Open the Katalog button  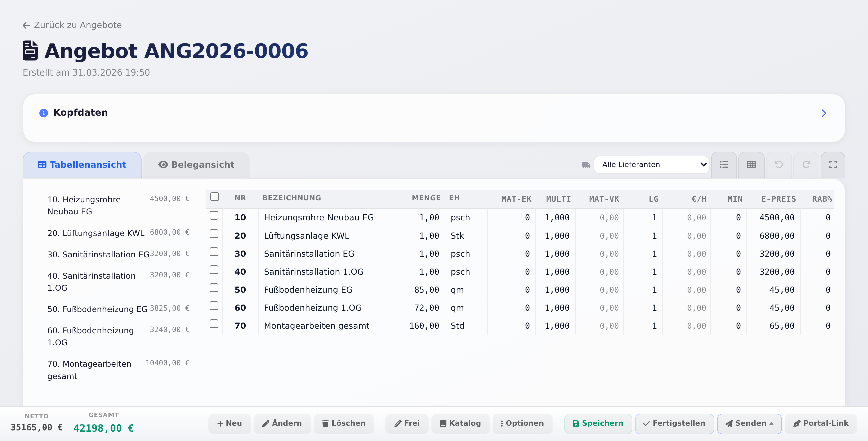coord(460,424)
